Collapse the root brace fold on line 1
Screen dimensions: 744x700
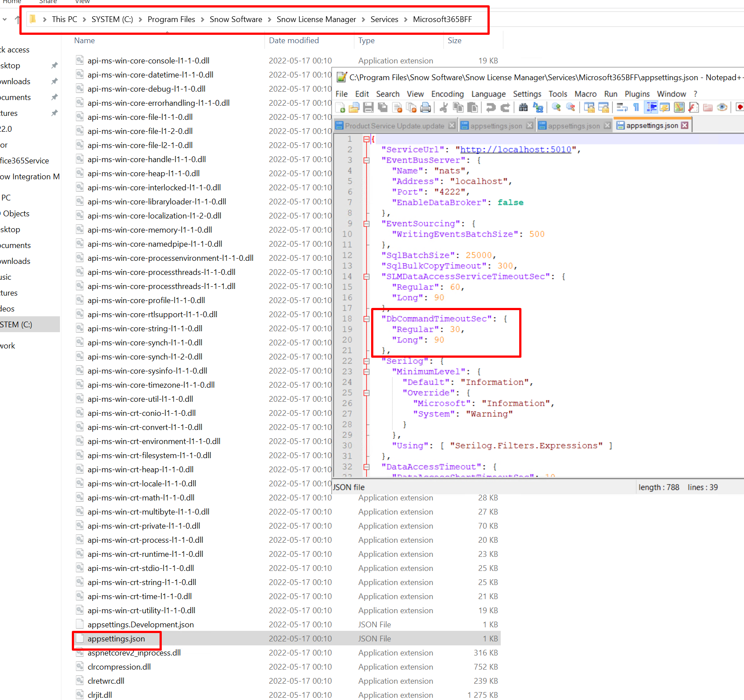pos(366,139)
